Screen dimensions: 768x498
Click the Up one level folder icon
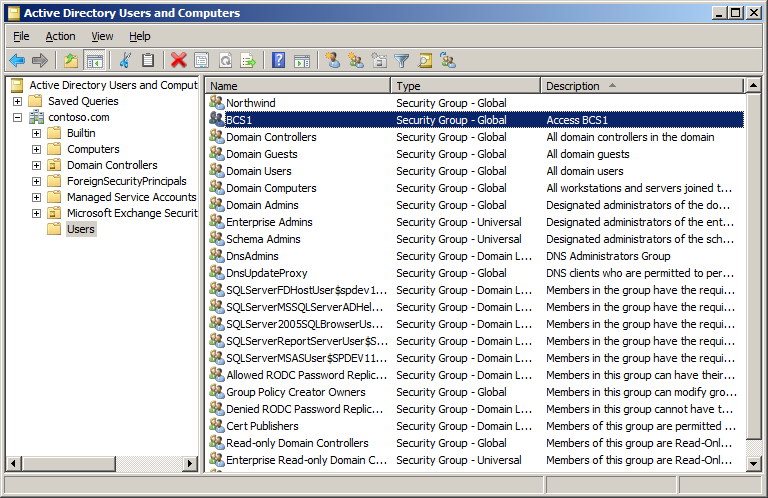[x=71, y=61]
